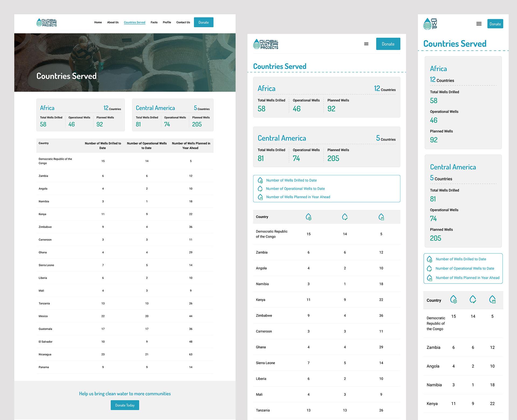Image resolution: width=517 pixels, height=420 pixels.
Task: Select the operational wells icon in table header
Action: pyautogui.click(x=345, y=217)
